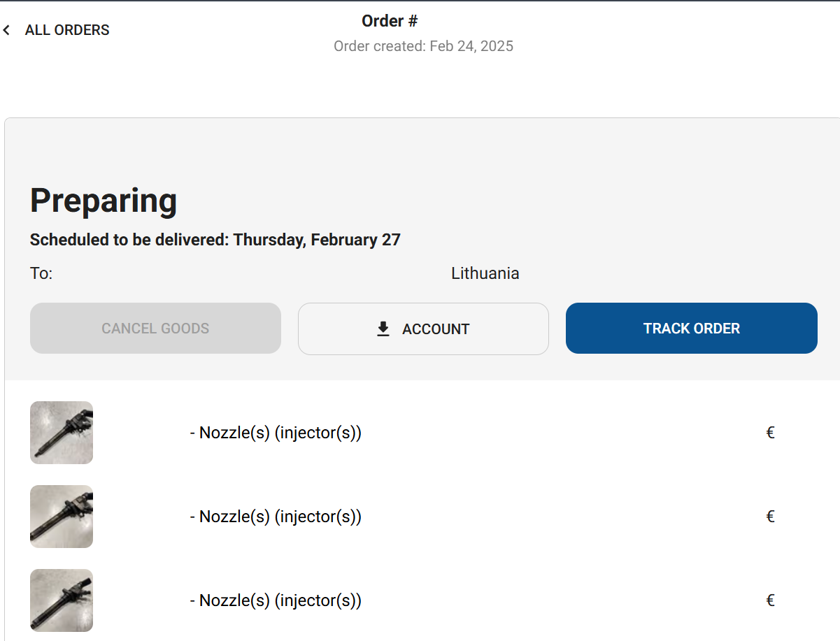
Task: Click the euro price of third item
Action: 771,600
